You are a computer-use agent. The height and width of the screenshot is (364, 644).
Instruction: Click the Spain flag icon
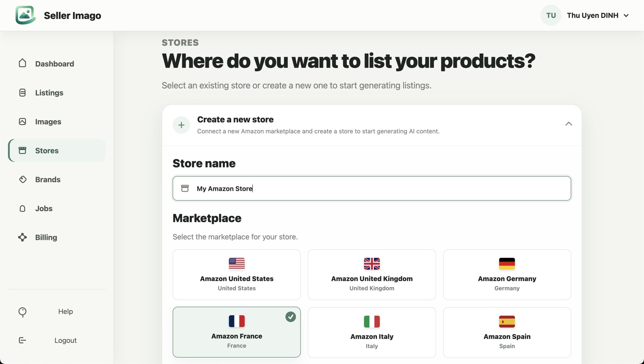tap(507, 321)
